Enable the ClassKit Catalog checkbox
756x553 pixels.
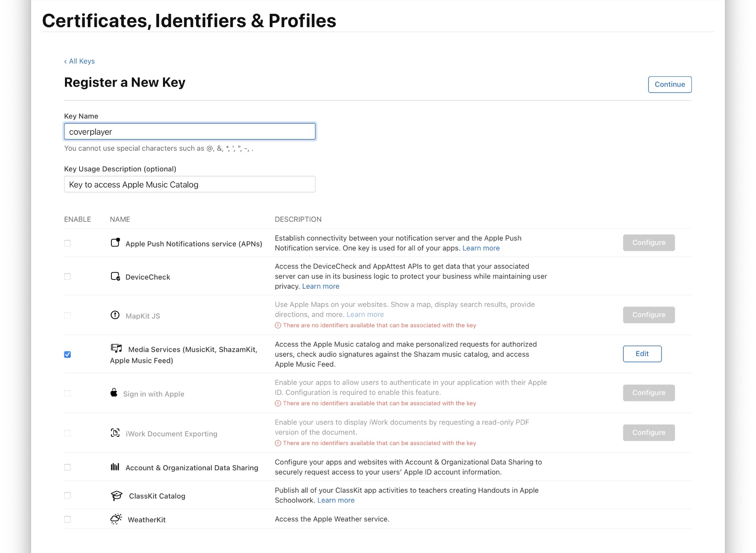click(68, 495)
